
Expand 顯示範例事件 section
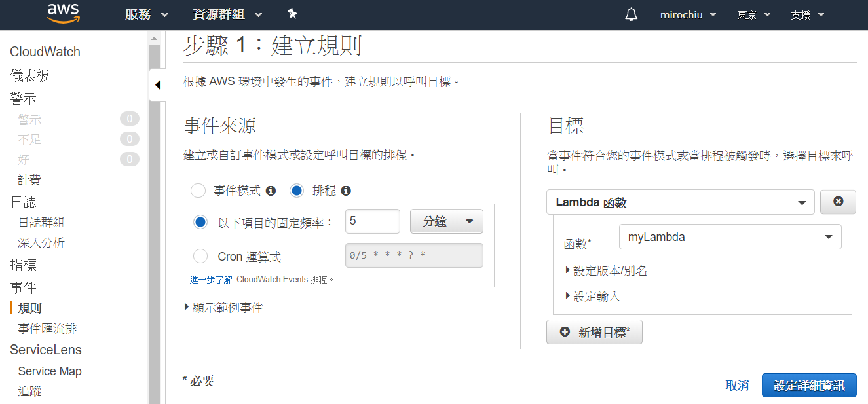click(224, 307)
